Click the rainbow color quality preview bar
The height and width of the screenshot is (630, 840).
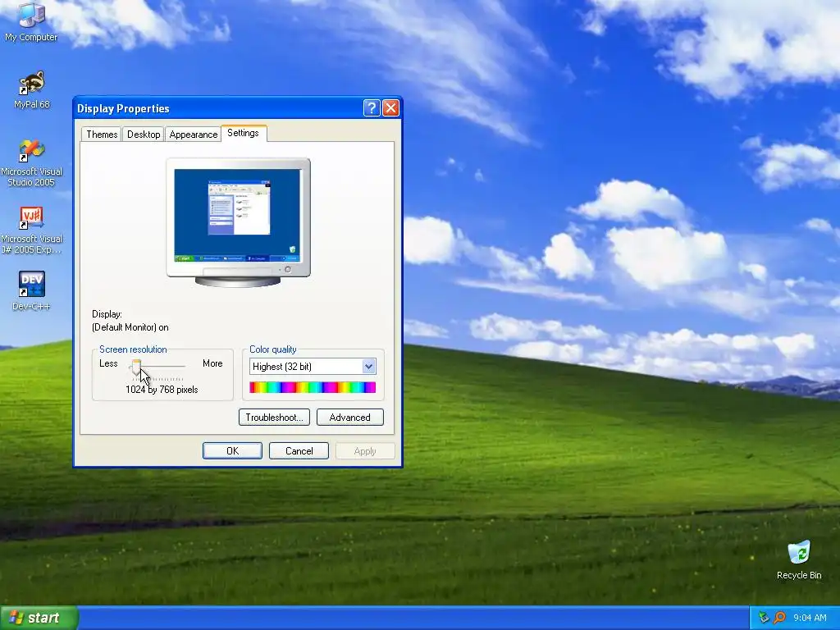tap(313, 387)
